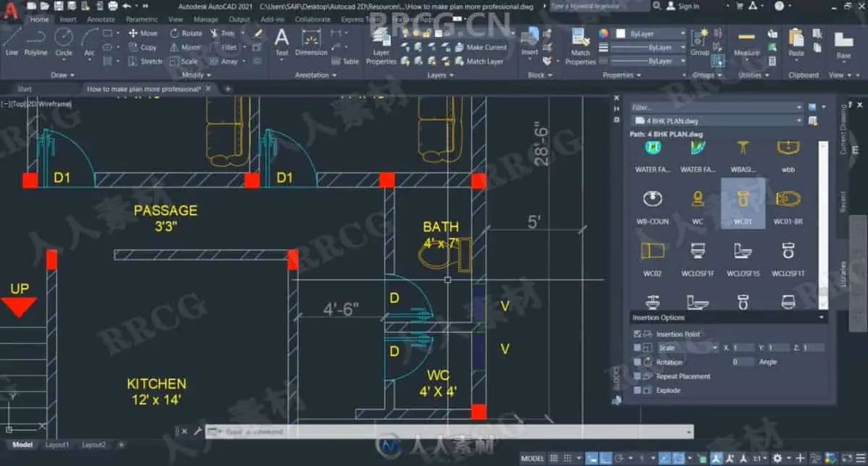This screenshot has height=466, width=868.
Task: Expand the Properties panel dropdown
Action: (x=621, y=75)
